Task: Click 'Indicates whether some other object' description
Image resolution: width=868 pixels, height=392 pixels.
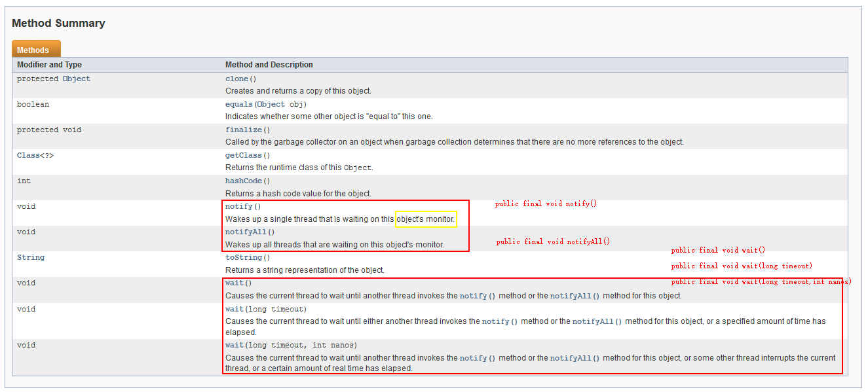Action: tap(329, 116)
